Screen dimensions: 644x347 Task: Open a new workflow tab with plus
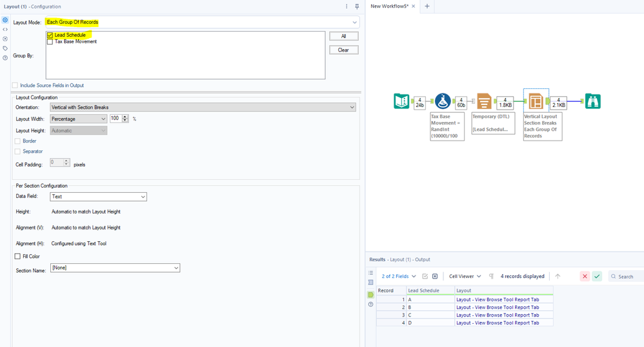point(427,6)
